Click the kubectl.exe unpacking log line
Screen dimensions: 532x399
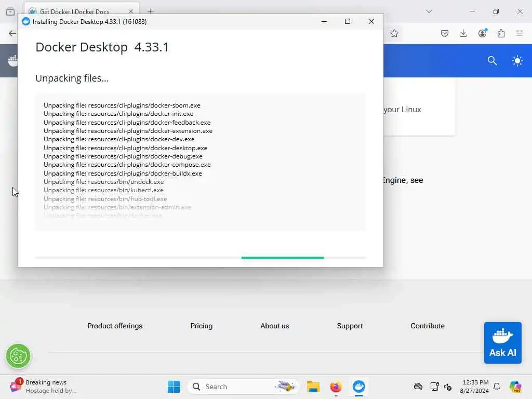point(103,190)
